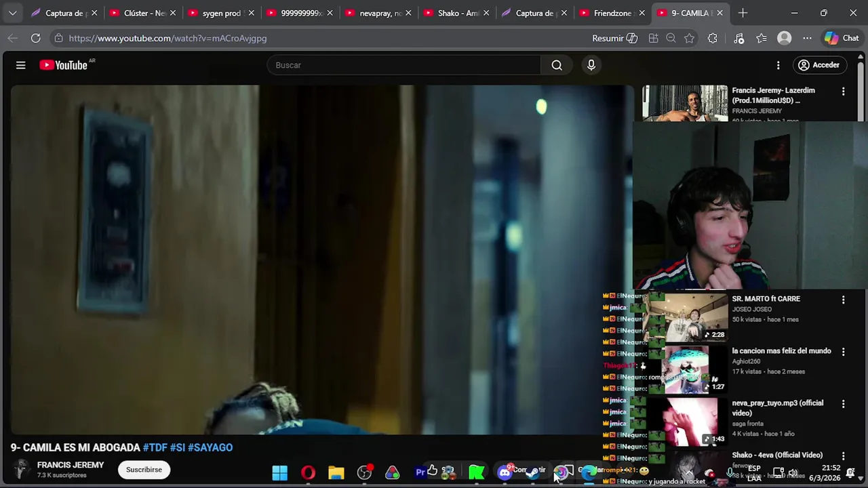The height and width of the screenshot is (488, 868).
Task: Click the #TDF hashtag link
Action: [x=155, y=447]
